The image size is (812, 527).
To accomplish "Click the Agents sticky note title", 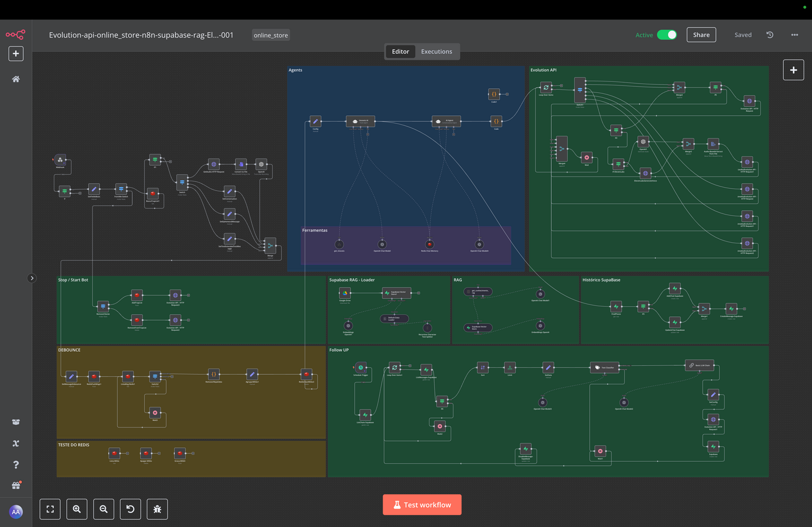I will [295, 70].
